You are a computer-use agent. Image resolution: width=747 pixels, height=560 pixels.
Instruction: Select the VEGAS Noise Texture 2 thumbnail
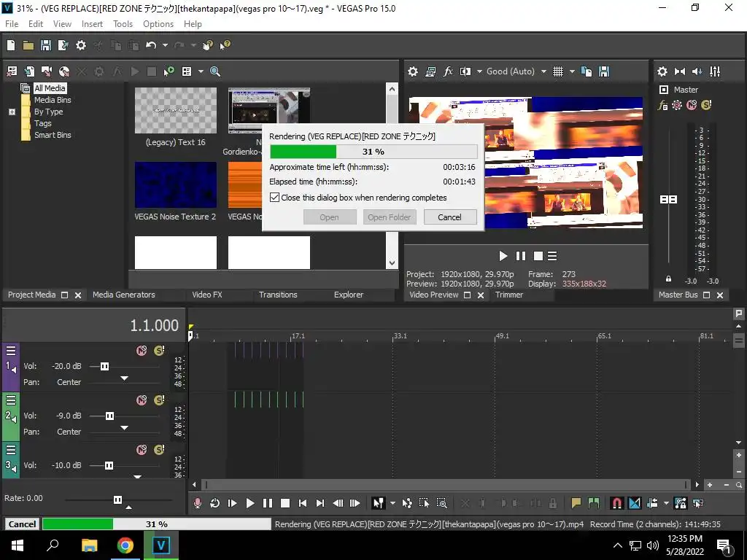tap(176, 184)
